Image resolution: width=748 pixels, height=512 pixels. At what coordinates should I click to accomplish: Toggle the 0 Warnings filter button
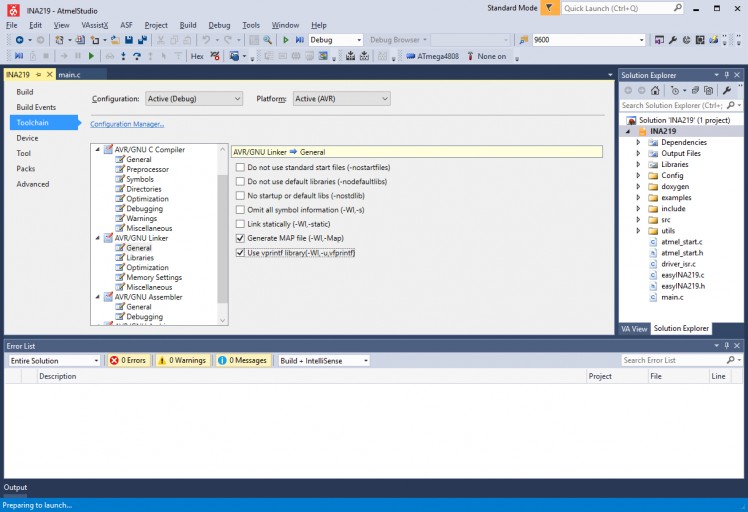point(182,360)
